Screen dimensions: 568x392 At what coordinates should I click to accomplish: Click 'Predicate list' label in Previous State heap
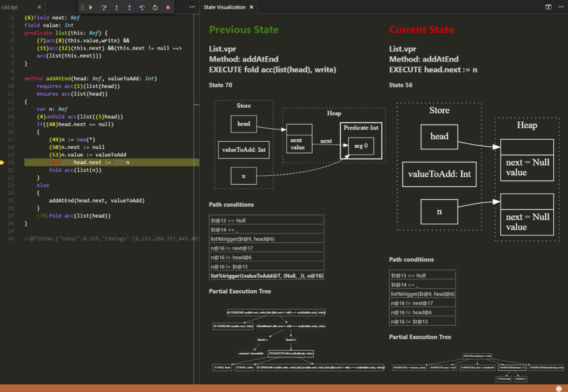[361, 128]
